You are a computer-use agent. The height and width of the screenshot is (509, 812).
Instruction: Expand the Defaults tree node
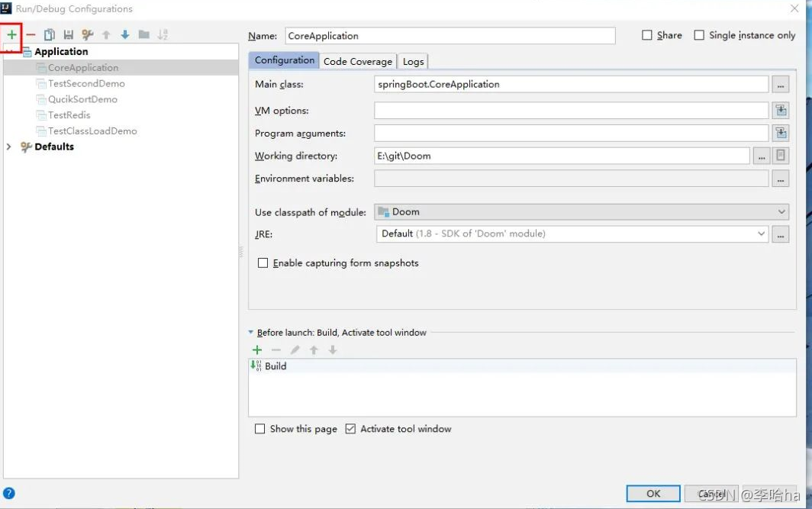tap(9, 147)
